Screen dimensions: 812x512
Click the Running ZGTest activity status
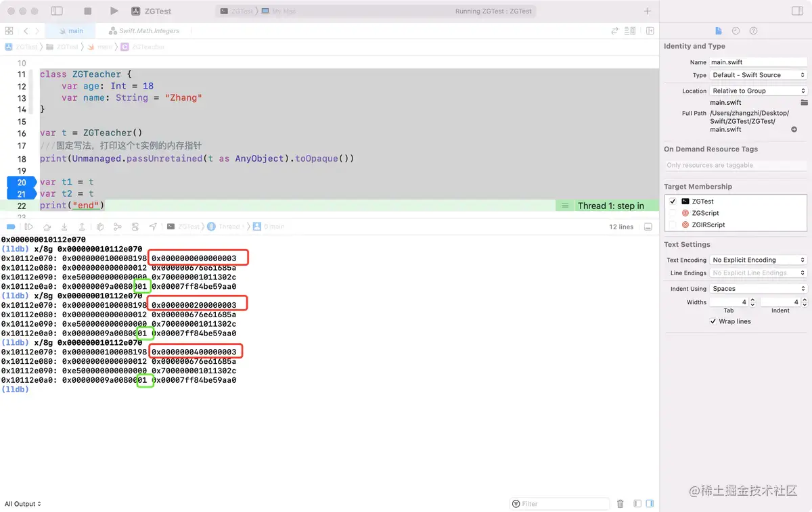[x=494, y=11]
